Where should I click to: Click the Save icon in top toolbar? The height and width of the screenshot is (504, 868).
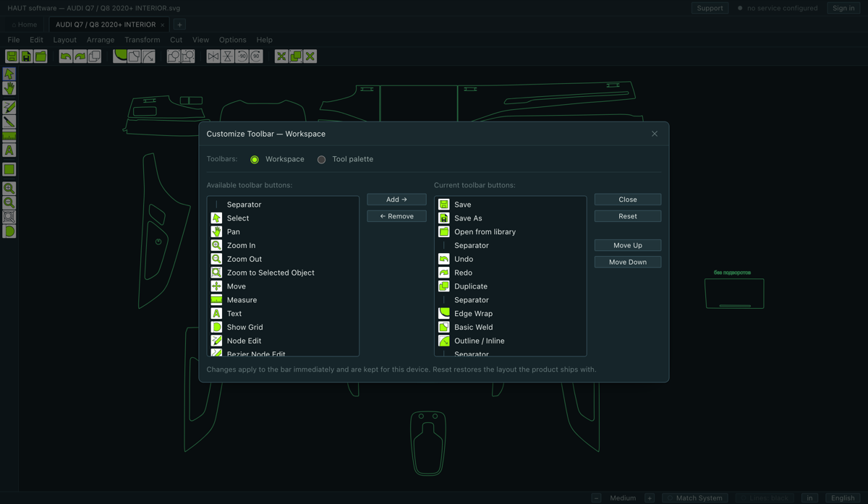(12, 56)
